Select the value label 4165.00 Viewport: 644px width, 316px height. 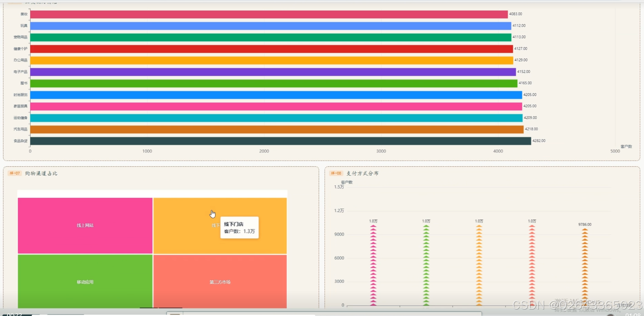[x=525, y=83]
